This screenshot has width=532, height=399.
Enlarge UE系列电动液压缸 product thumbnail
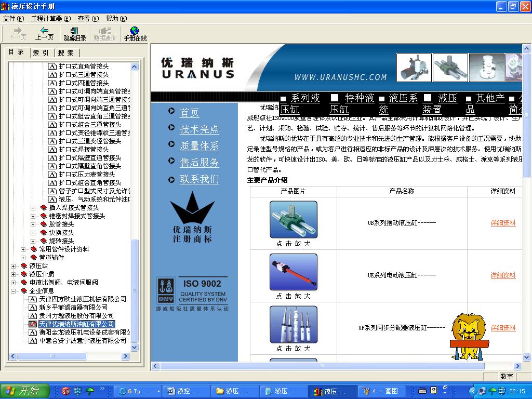pyautogui.click(x=294, y=272)
